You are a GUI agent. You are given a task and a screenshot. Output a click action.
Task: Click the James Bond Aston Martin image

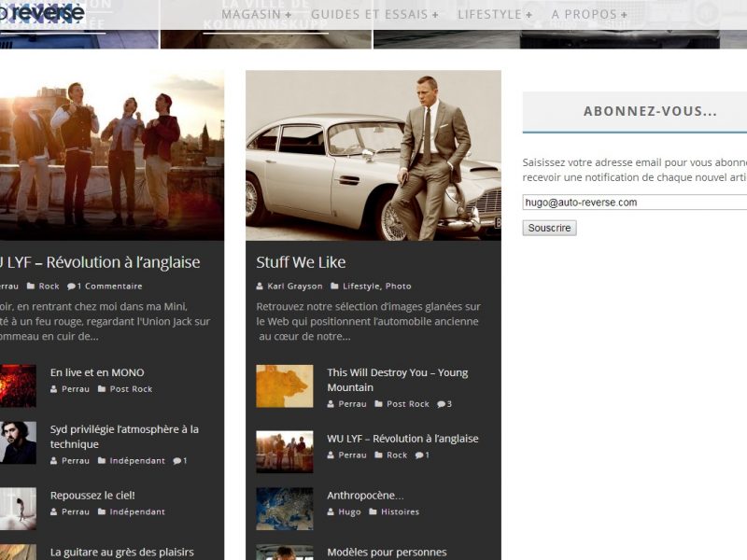click(373, 156)
